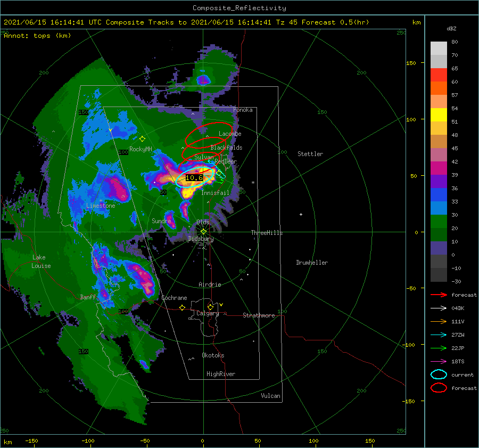The image size is (479, 448).
Task: Click the yellow diamond marker near Cochrane
Action: pos(183,308)
